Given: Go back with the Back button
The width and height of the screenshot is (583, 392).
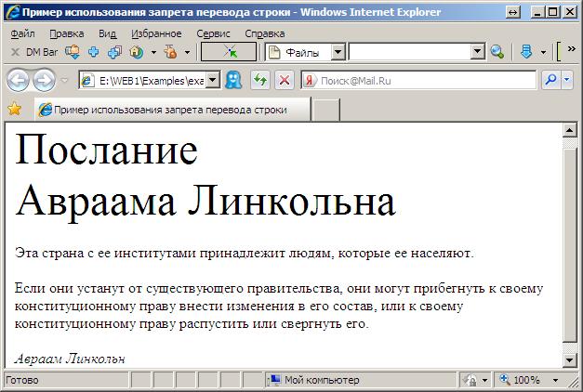Looking at the screenshot, I should click(x=18, y=80).
